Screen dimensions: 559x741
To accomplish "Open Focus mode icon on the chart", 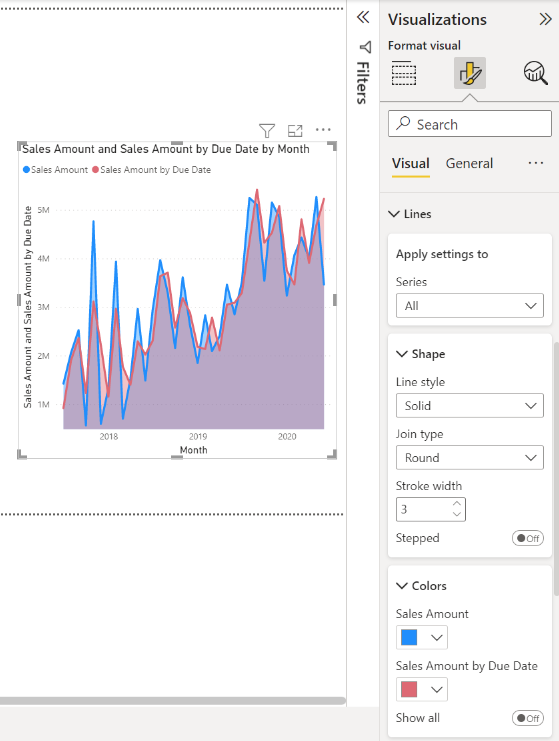I will point(295,130).
